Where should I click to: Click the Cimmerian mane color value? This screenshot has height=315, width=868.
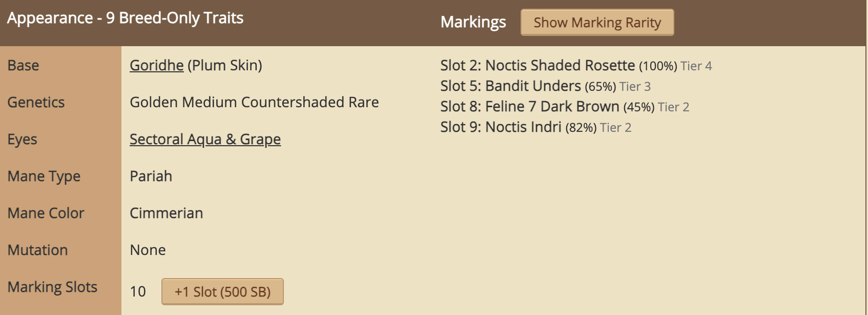[166, 213]
